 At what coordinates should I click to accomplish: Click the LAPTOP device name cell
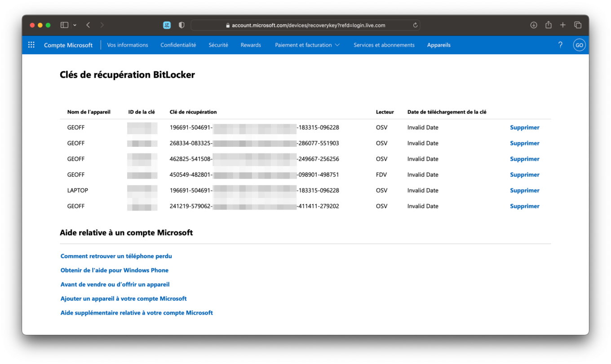(x=78, y=190)
